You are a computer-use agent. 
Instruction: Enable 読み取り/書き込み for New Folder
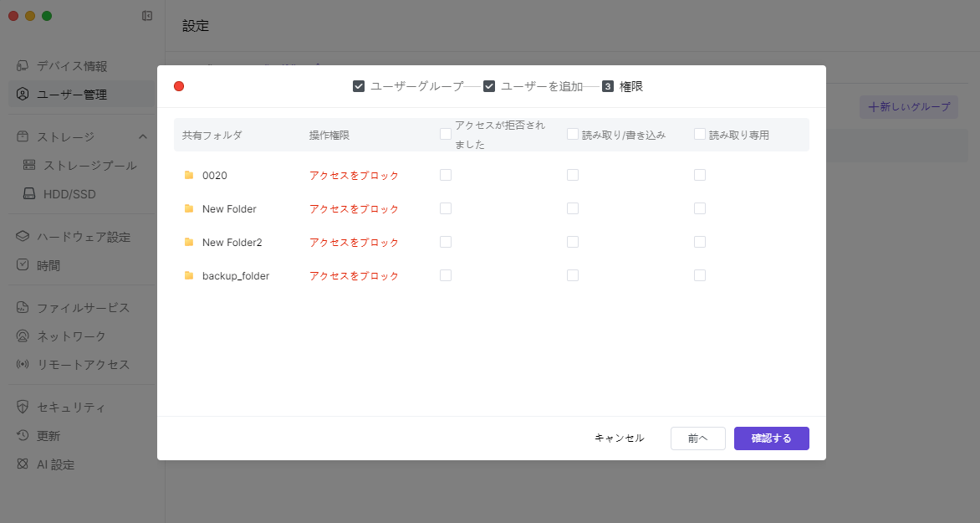(573, 208)
